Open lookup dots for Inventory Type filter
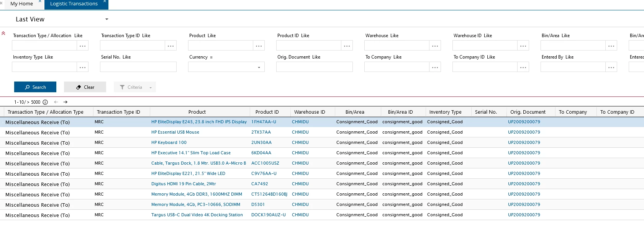 pos(83,67)
